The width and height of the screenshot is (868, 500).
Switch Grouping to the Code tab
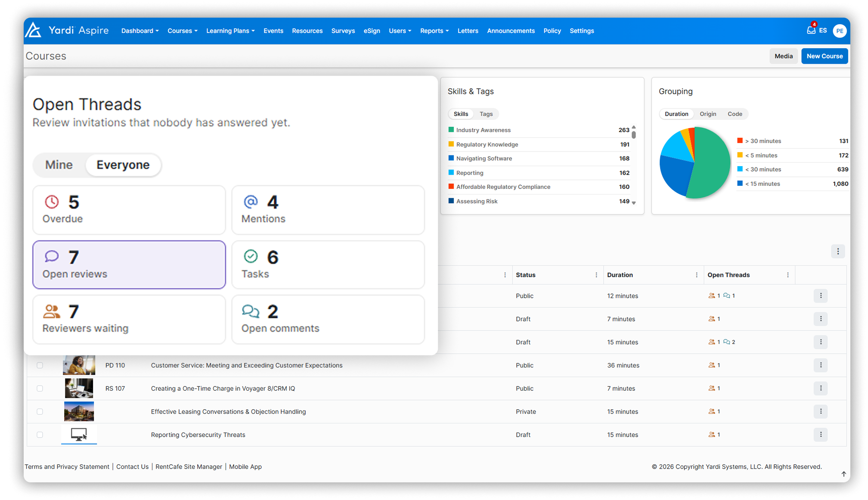[x=735, y=114]
